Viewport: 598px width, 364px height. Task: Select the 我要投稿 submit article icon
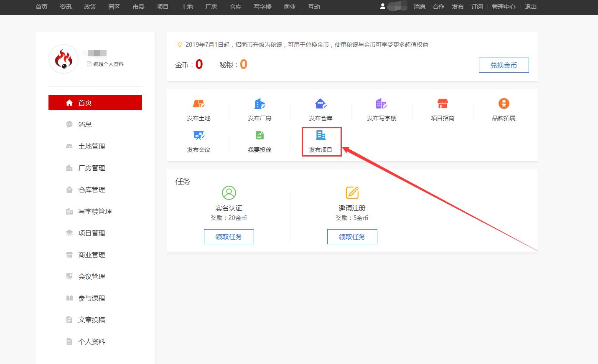coord(260,142)
